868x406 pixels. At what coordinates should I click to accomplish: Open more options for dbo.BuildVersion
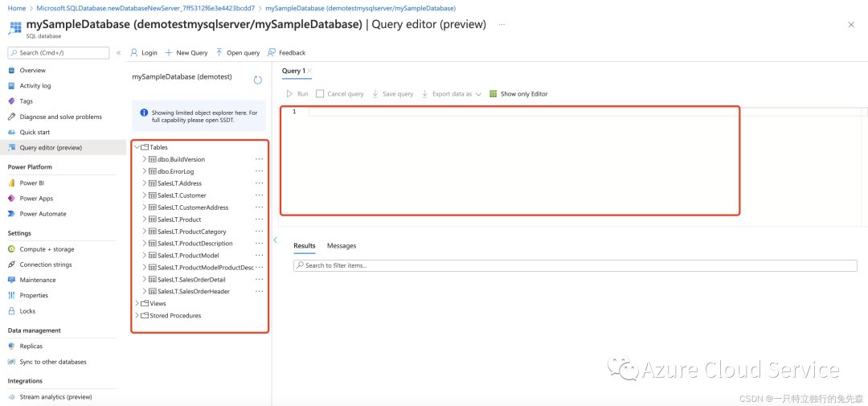point(259,159)
